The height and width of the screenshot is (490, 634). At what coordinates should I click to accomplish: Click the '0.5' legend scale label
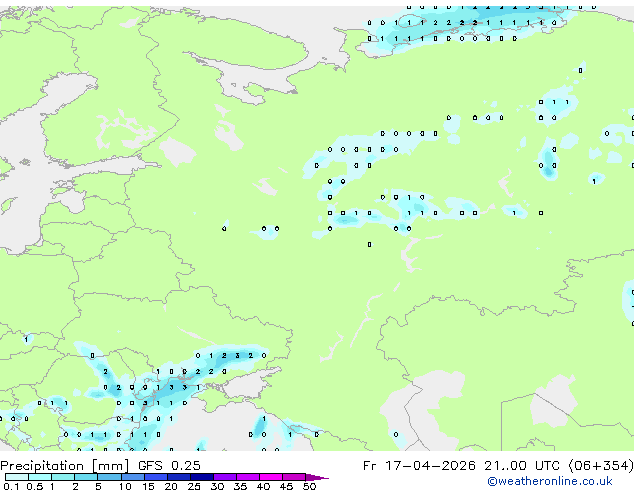[x=35, y=486]
